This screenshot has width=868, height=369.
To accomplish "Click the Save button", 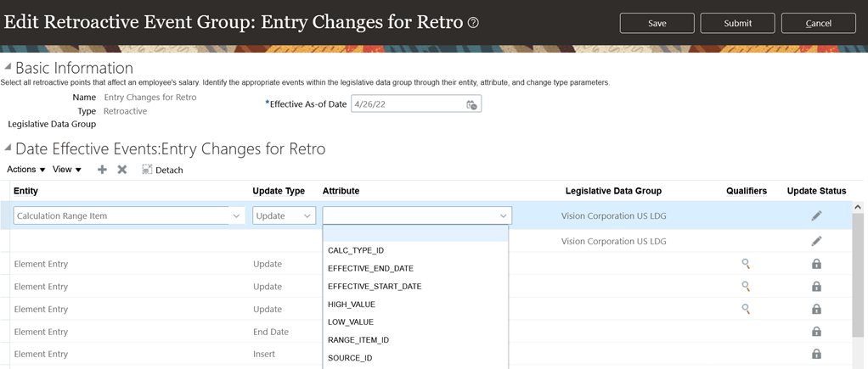I will [657, 23].
